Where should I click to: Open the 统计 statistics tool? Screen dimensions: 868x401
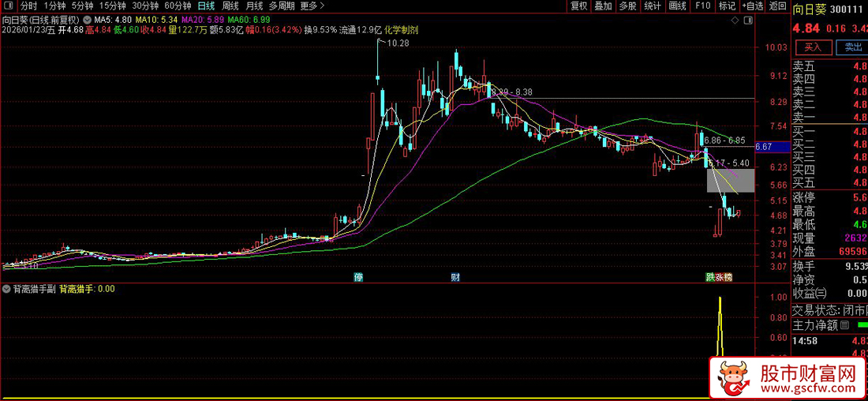tap(652, 6)
